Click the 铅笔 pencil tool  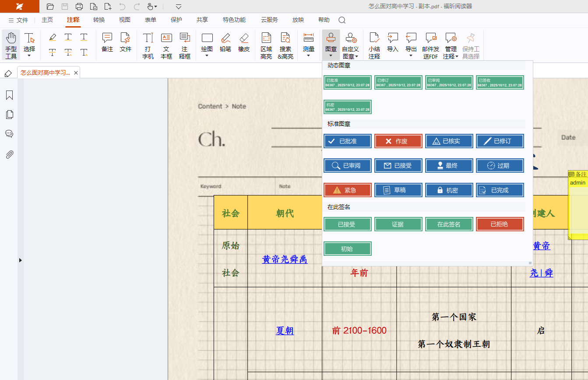(225, 42)
